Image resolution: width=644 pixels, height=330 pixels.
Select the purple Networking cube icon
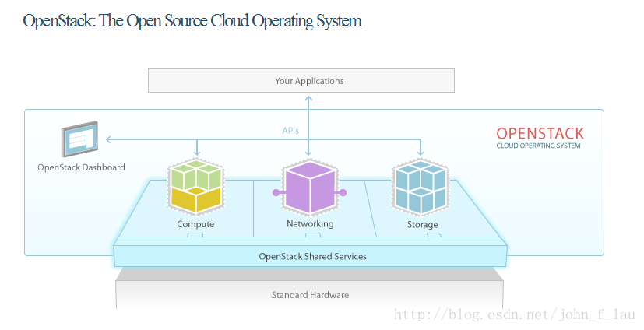(x=310, y=187)
